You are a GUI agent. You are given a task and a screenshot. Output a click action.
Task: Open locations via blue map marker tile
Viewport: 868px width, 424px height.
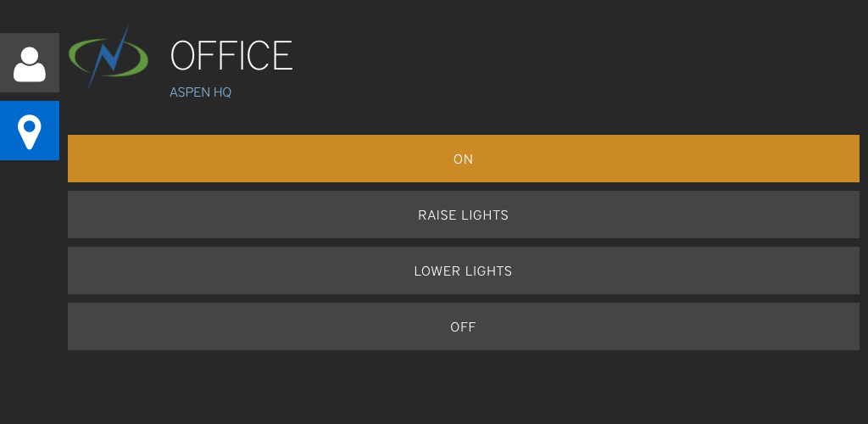tap(30, 131)
